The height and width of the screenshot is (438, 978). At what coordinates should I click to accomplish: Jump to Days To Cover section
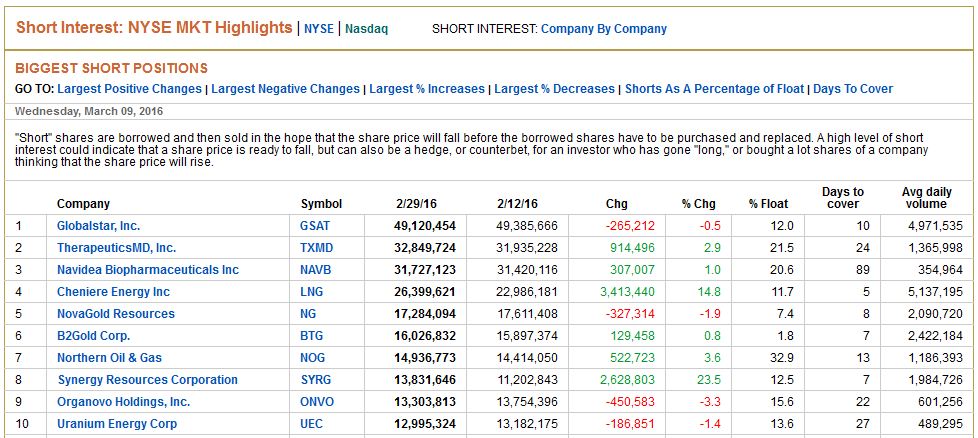[x=853, y=89]
